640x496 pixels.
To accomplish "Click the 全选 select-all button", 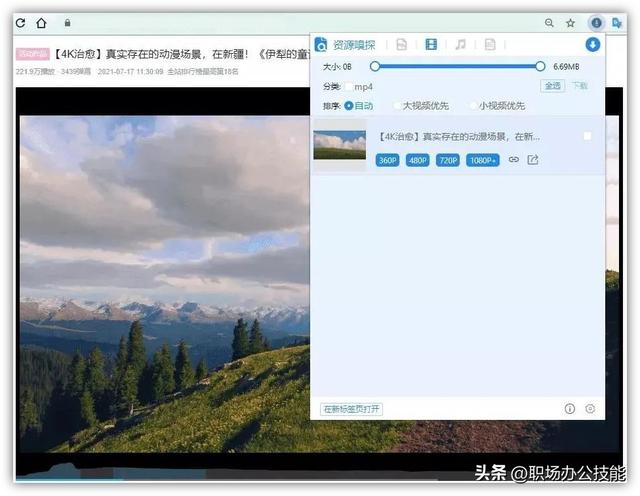I will point(553,86).
